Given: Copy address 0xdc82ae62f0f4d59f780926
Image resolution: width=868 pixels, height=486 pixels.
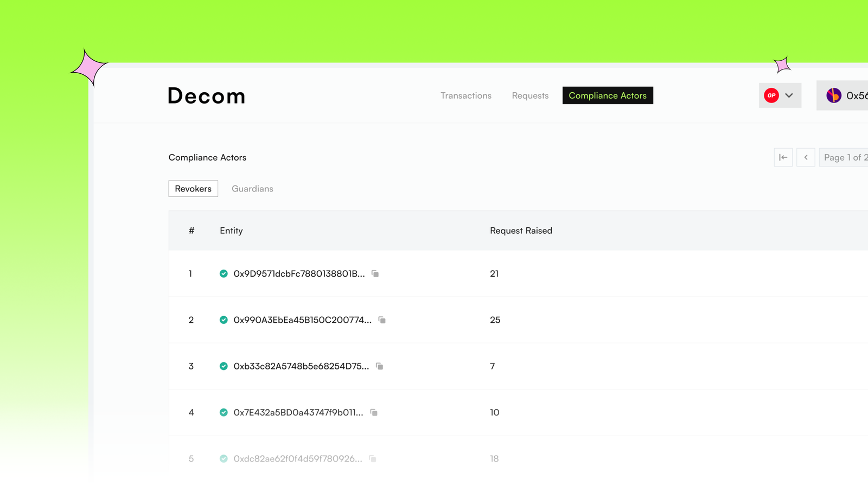Looking at the screenshot, I should pos(373,459).
